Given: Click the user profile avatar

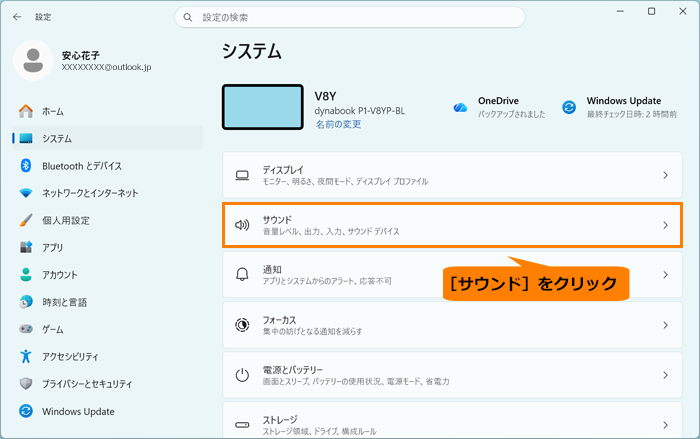Looking at the screenshot, I should pyautogui.click(x=33, y=60).
